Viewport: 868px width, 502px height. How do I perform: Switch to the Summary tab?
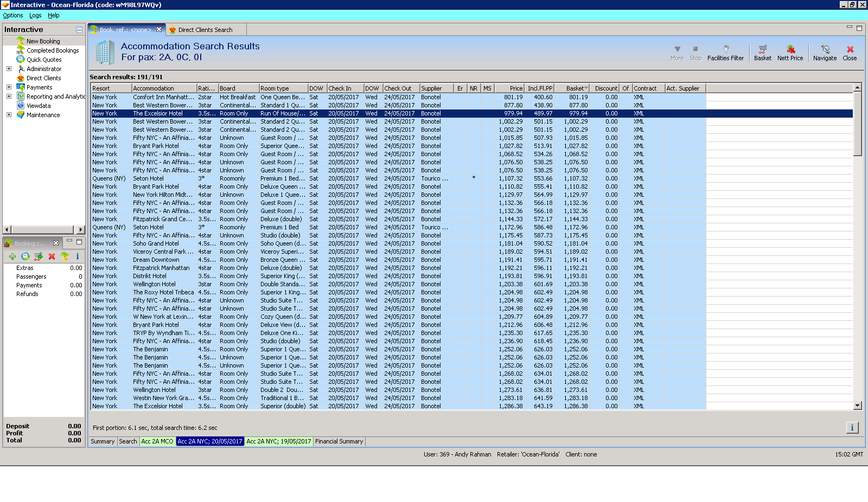point(103,441)
